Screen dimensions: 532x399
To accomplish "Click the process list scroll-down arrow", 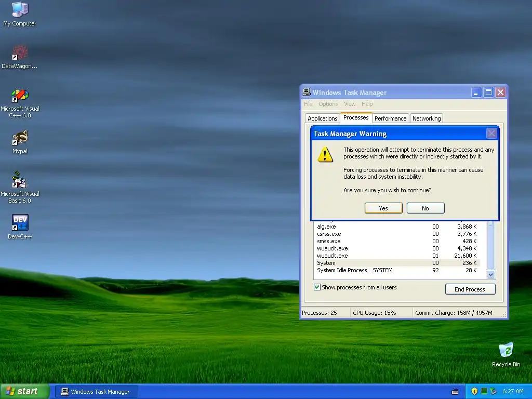I will [x=490, y=274].
